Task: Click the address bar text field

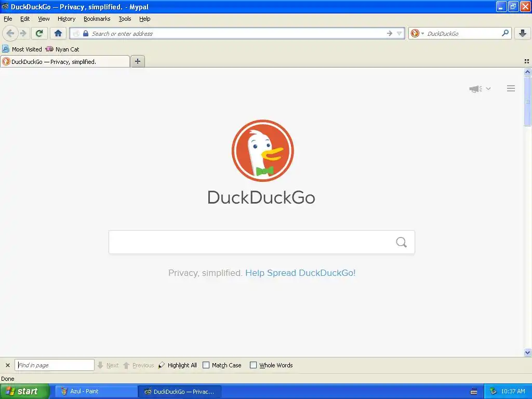Action: pyautogui.click(x=237, y=33)
